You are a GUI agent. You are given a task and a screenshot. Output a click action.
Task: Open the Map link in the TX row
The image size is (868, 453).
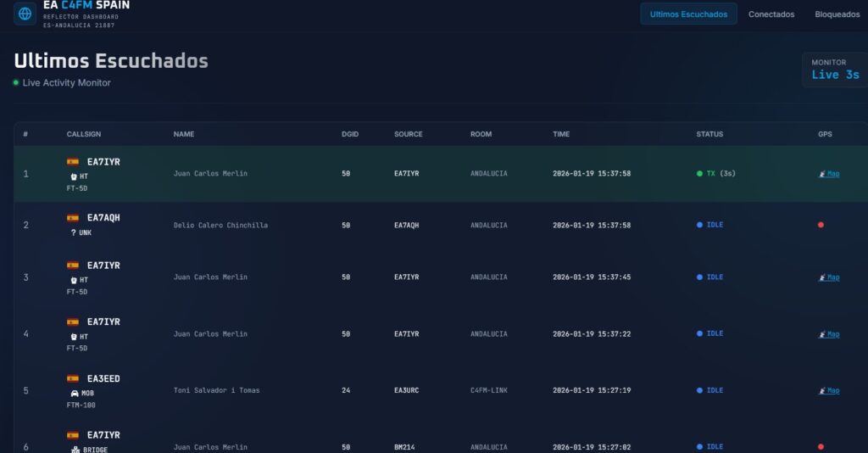pos(832,174)
